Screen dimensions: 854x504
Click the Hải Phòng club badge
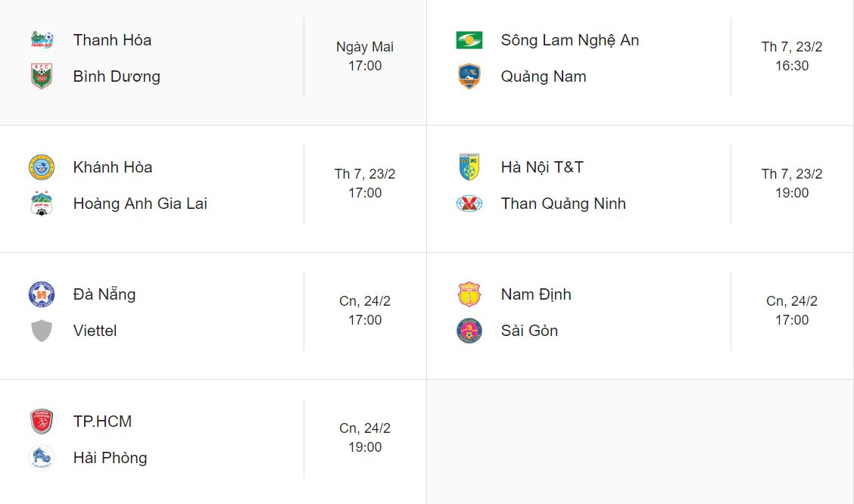pos(41,458)
